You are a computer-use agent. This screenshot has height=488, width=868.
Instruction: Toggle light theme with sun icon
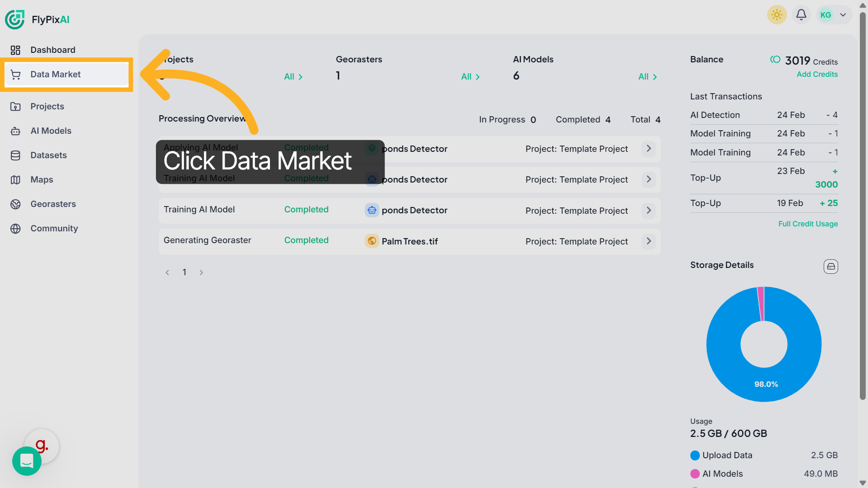pos(777,15)
